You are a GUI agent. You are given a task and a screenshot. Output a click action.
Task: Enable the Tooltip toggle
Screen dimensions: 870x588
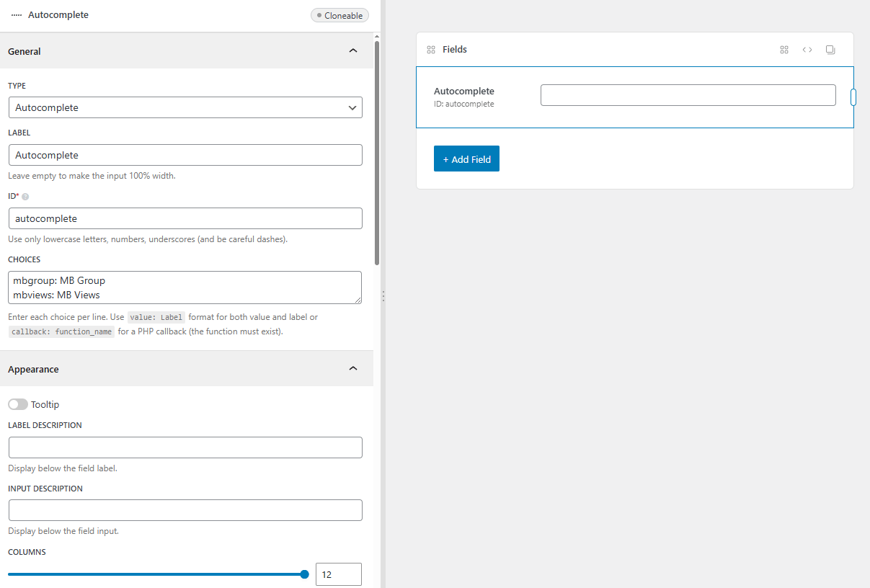[x=18, y=404]
